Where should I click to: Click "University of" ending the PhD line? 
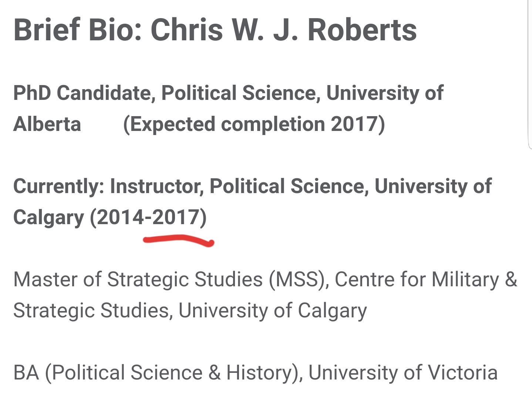[385, 93]
